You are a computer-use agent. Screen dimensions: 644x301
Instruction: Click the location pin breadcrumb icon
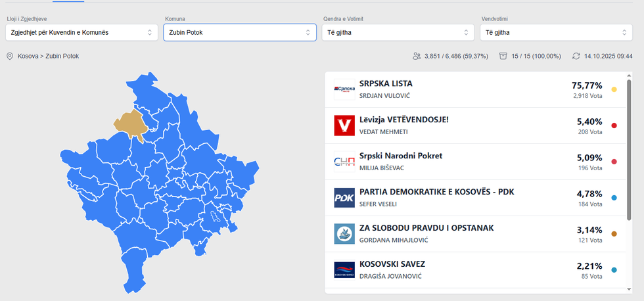pyautogui.click(x=10, y=57)
